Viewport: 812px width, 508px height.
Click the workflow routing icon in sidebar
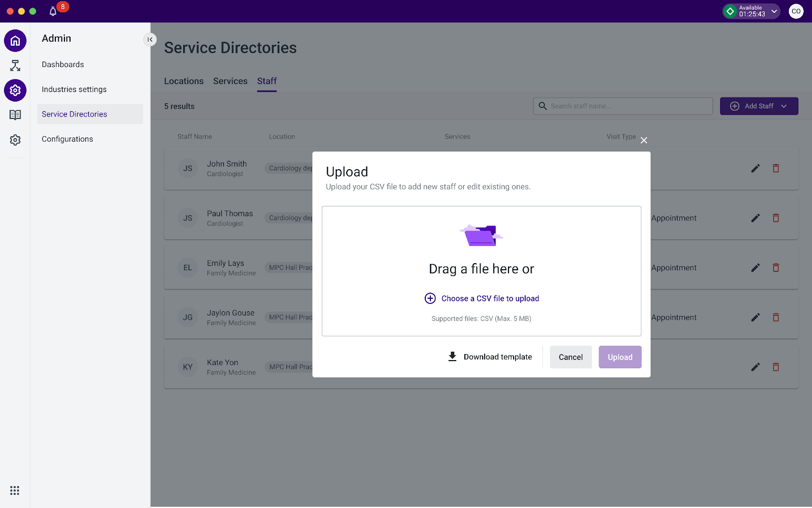15,66
